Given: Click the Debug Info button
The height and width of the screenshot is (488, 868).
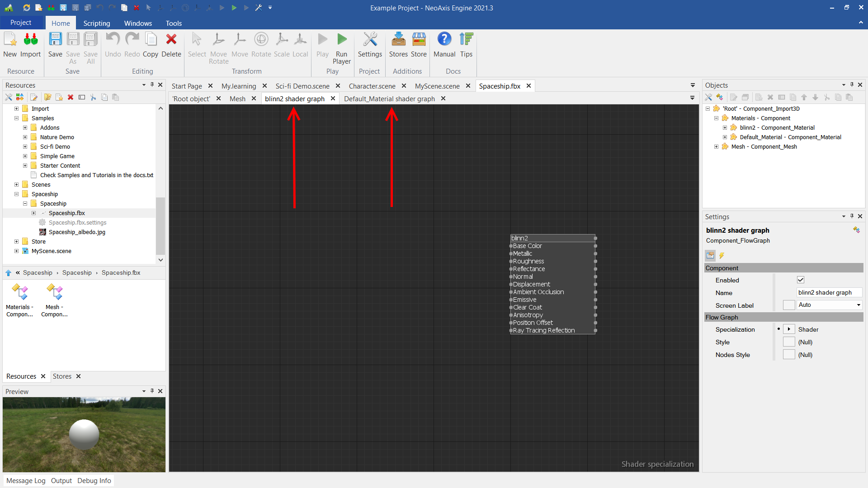Looking at the screenshot, I should point(94,480).
